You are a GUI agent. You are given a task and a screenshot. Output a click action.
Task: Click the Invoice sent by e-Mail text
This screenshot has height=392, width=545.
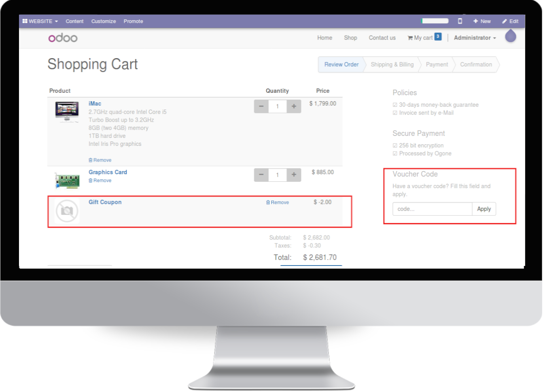tap(426, 113)
